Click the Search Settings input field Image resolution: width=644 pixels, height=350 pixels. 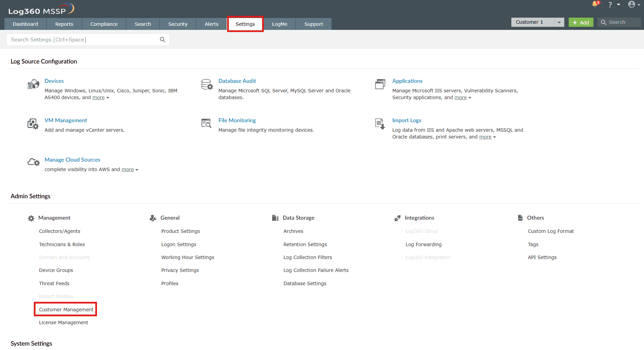click(88, 40)
